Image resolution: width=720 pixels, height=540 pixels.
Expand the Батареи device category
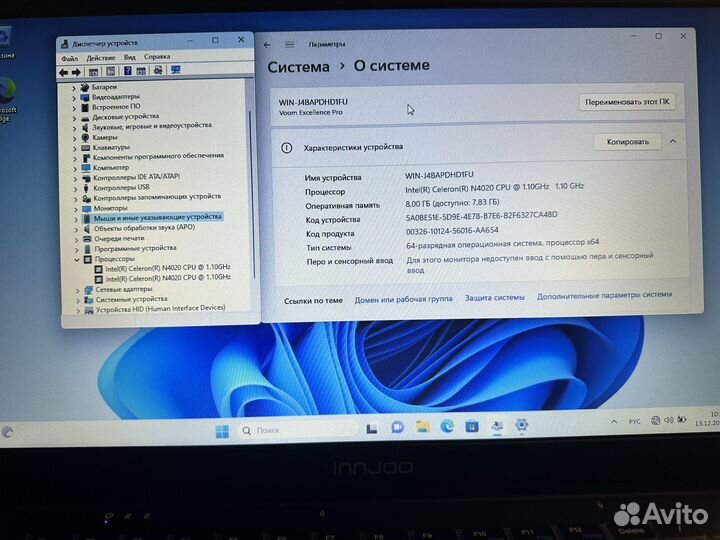74,87
